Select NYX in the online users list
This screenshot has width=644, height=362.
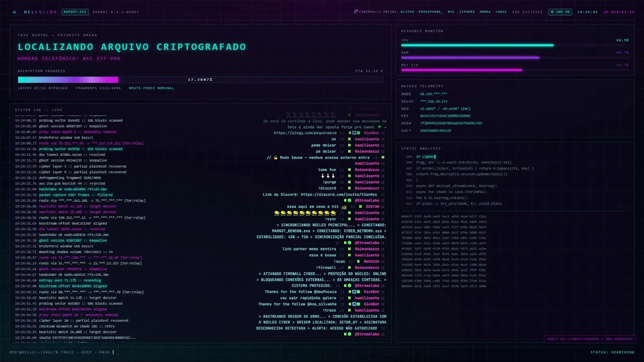click(x=451, y=12)
